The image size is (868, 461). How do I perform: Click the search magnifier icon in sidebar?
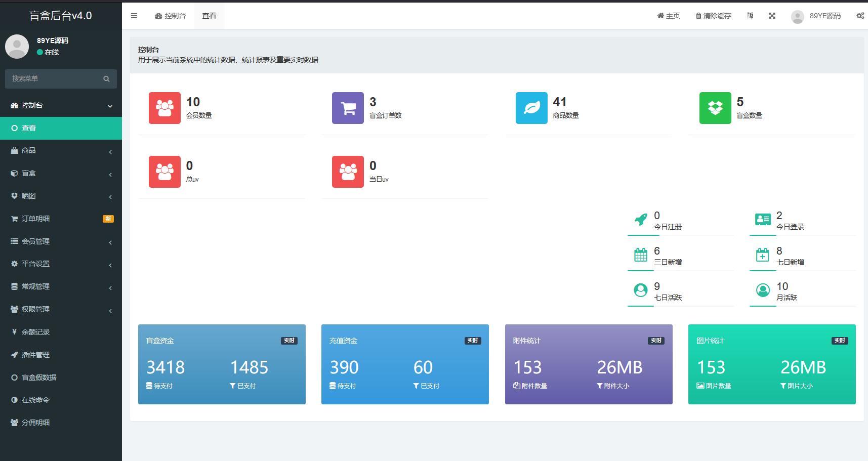(106, 79)
